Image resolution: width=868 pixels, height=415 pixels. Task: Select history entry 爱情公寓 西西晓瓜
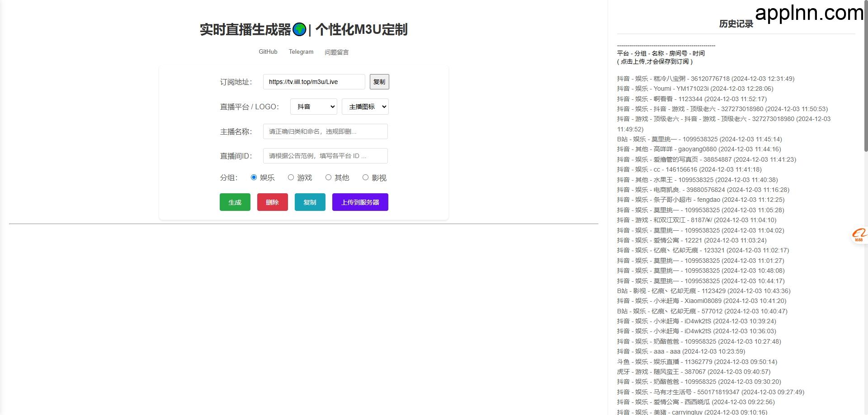(696, 402)
